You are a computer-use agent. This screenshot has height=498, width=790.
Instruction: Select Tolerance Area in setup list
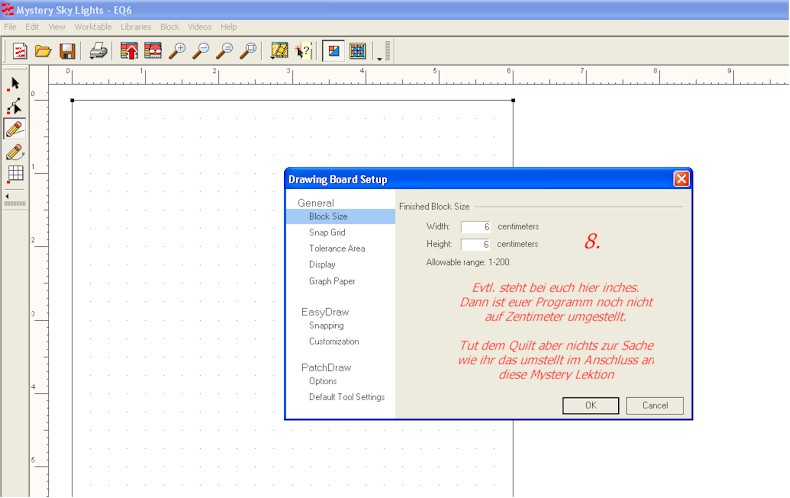(337, 248)
